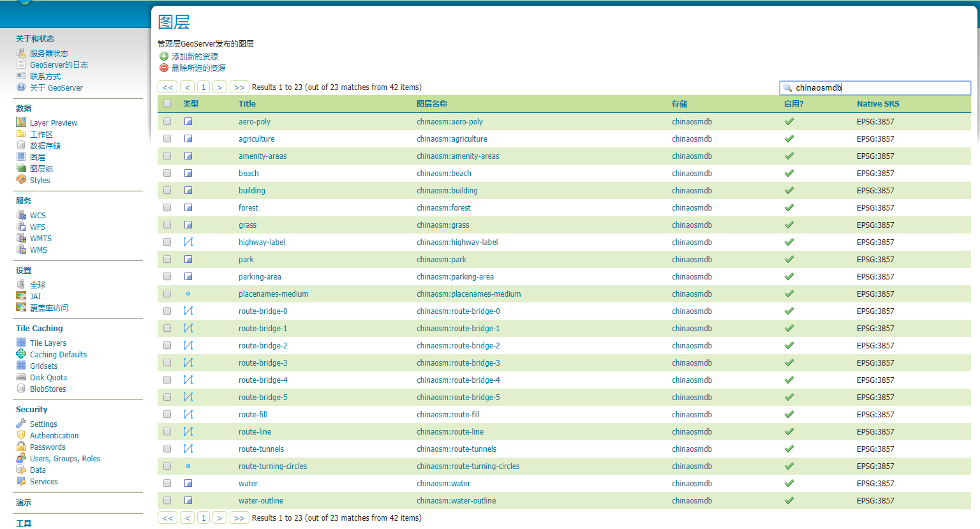Viewport: 980px width, 529px height.
Task: Tick the park layer checkbox
Action: click(x=167, y=259)
